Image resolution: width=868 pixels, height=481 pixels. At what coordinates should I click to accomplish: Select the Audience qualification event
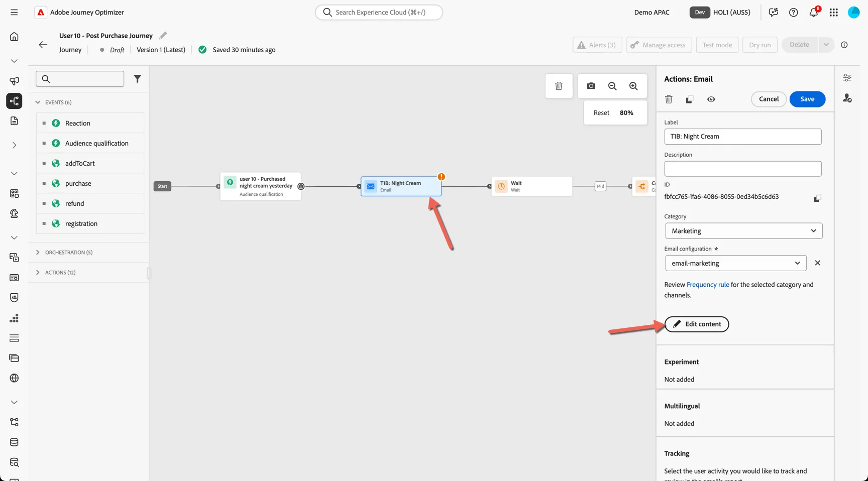coord(90,143)
